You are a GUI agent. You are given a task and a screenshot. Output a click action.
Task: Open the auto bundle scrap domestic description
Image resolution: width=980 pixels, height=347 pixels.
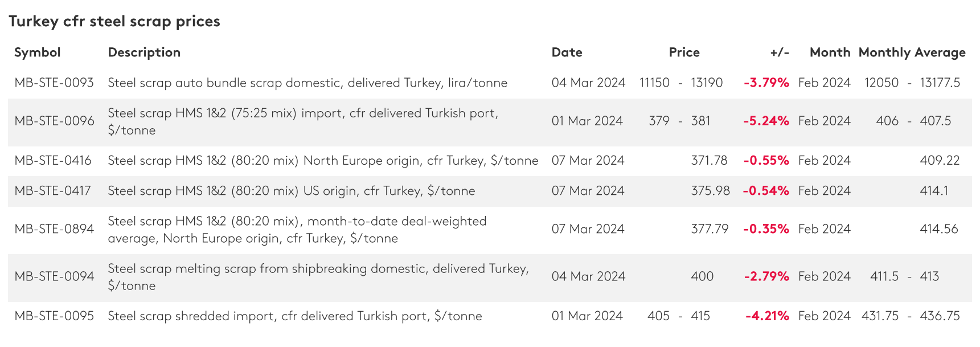(307, 83)
